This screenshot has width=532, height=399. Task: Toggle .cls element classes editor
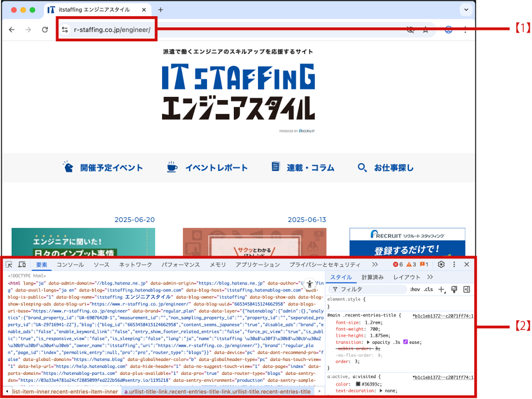click(x=429, y=289)
